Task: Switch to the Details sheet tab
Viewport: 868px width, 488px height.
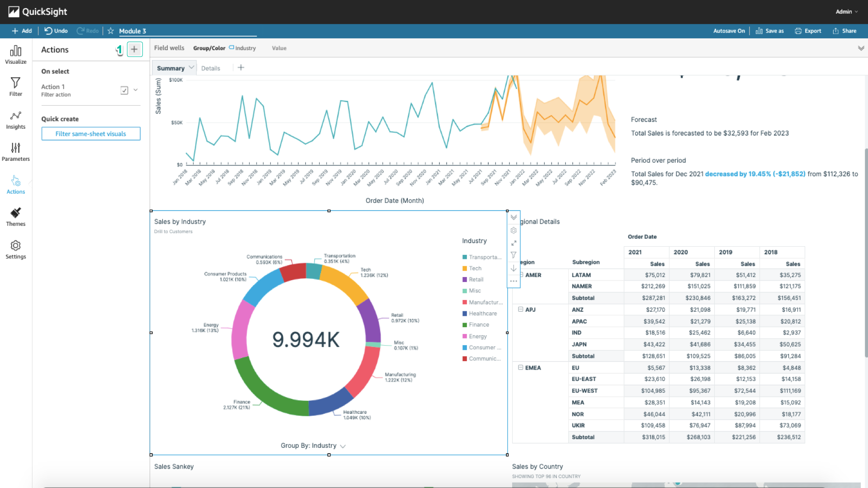Action: coord(211,68)
